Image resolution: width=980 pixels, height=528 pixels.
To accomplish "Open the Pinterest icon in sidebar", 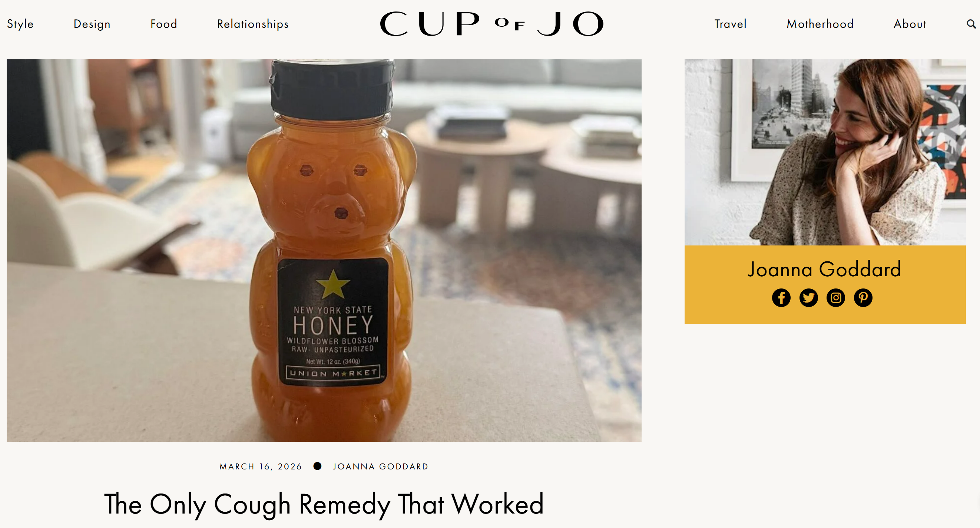I will point(863,297).
